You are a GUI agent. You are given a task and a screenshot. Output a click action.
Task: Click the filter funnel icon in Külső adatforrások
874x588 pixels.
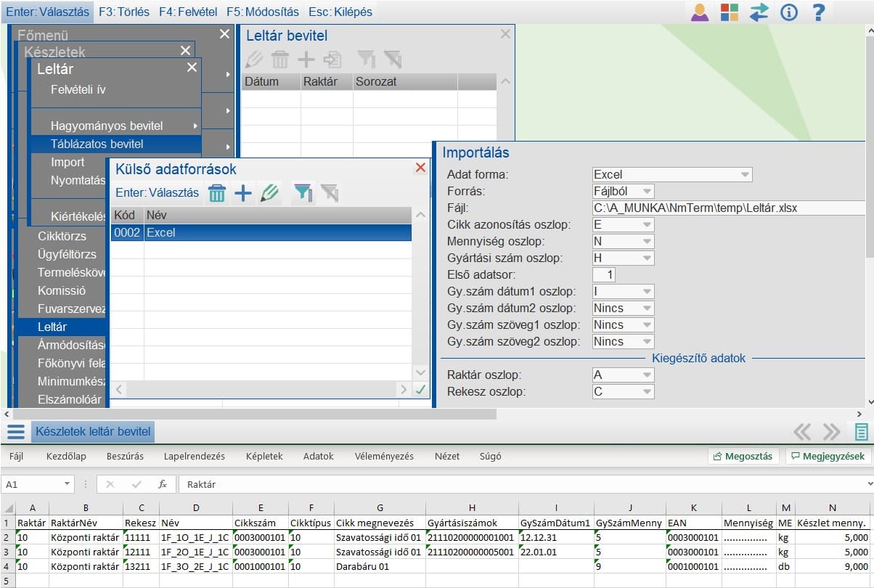303,193
